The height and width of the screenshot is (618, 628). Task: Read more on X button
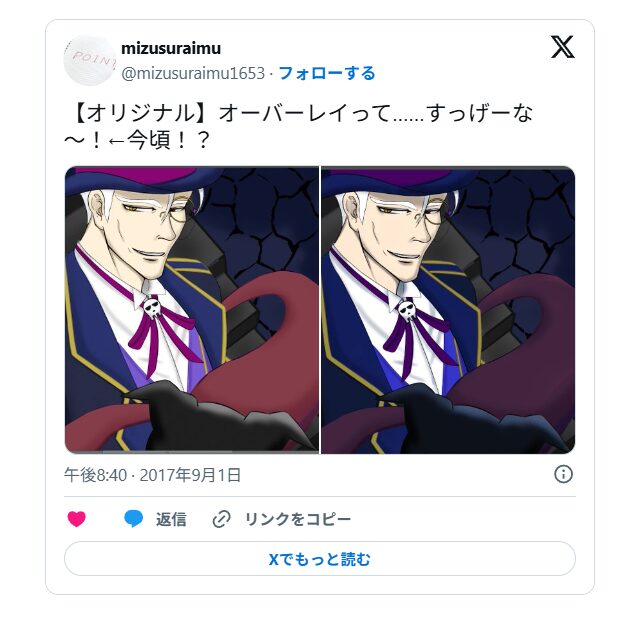[320, 559]
